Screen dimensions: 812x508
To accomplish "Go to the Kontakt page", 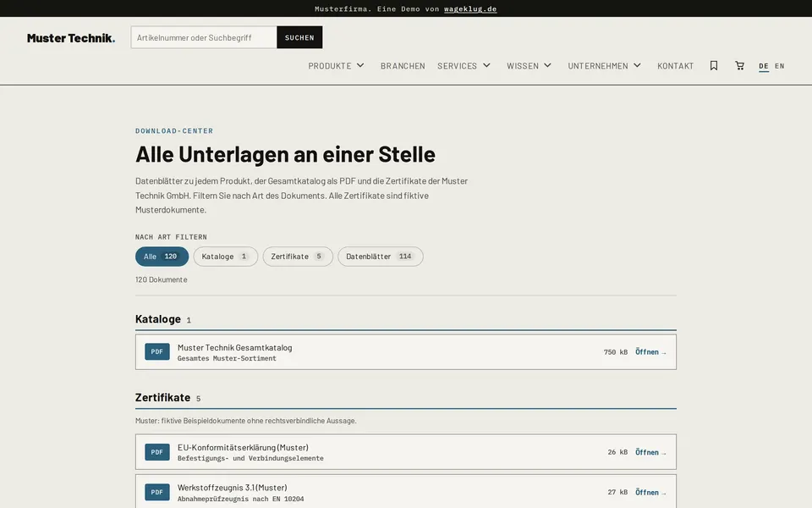I will [675, 66].
